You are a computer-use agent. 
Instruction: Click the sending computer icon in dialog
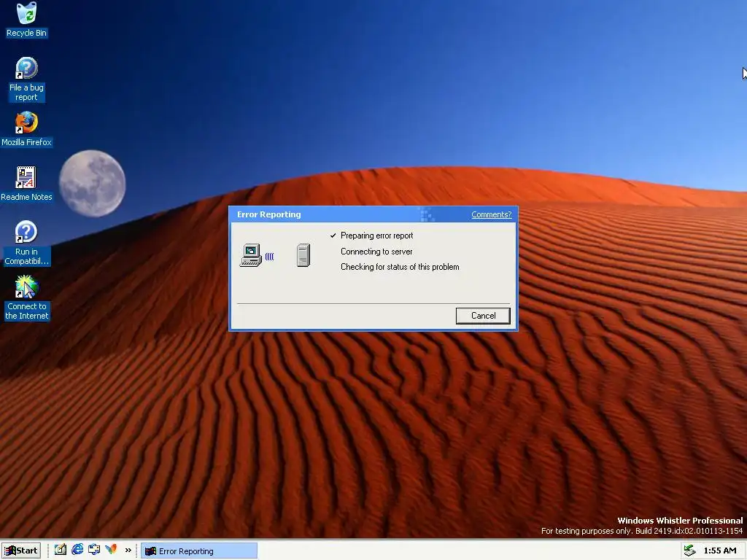click(251, 255)
